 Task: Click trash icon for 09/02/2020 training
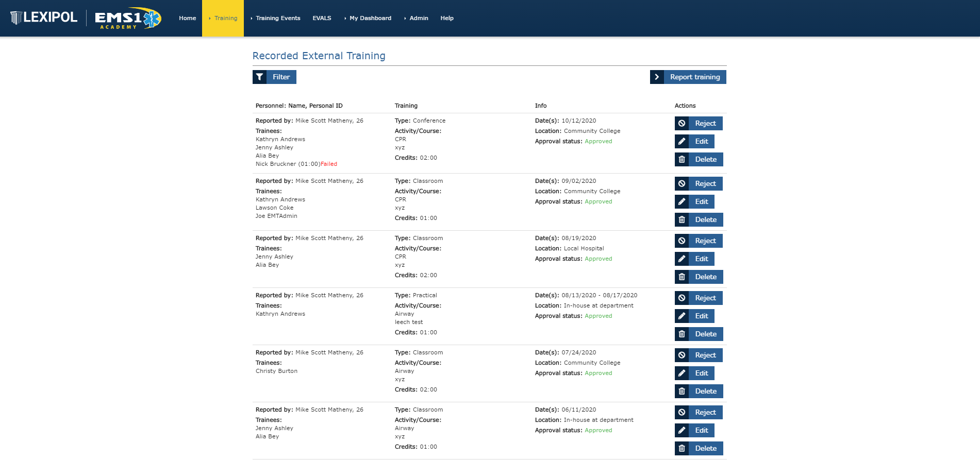[x=682, y=219]
